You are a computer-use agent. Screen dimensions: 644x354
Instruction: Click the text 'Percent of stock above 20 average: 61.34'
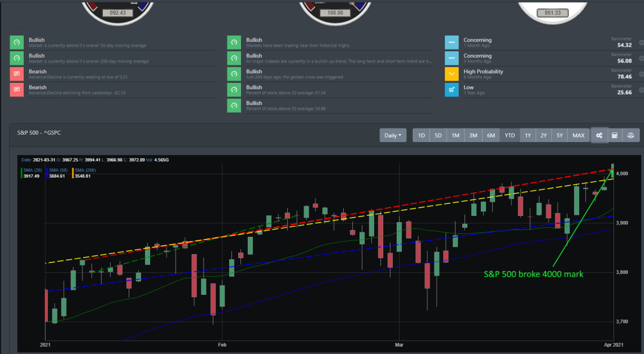pos(286,92)
